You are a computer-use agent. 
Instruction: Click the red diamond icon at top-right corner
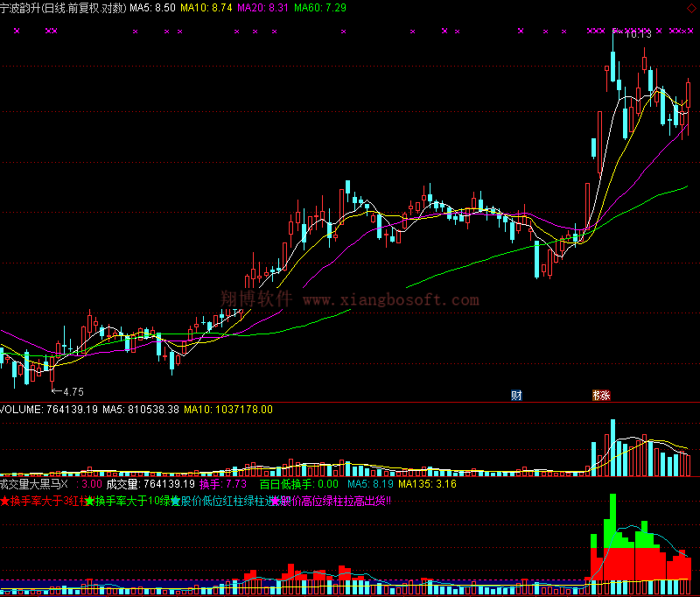(693, 7)
